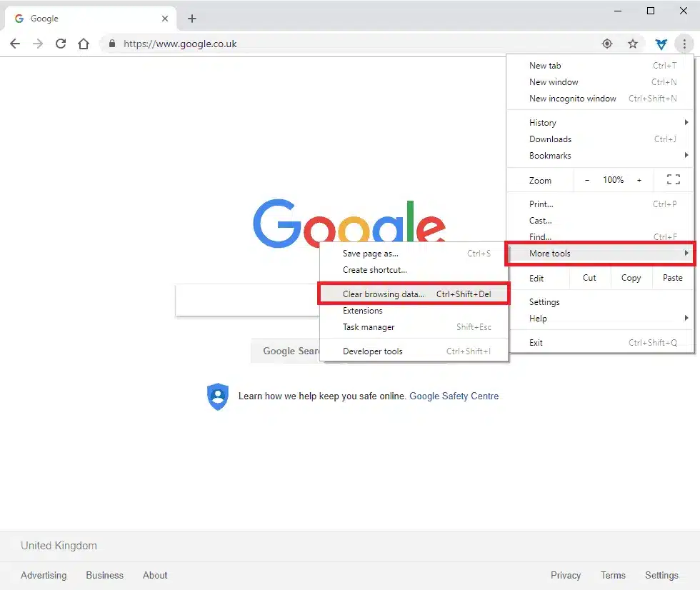700x590 pixels.
Task: Select the Google tab
Action: 89,19
